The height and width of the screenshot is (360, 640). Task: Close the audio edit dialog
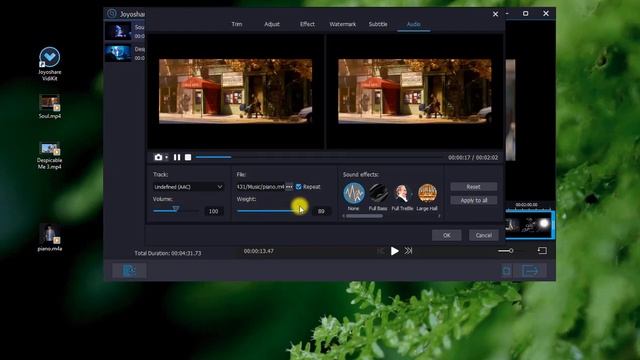click(x=495, y=14)
